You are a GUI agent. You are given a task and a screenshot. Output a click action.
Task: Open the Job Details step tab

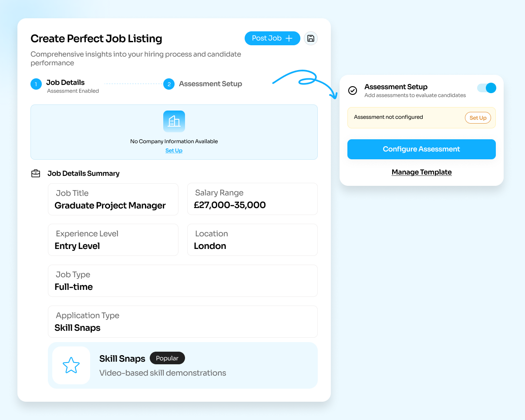point(66,83)
